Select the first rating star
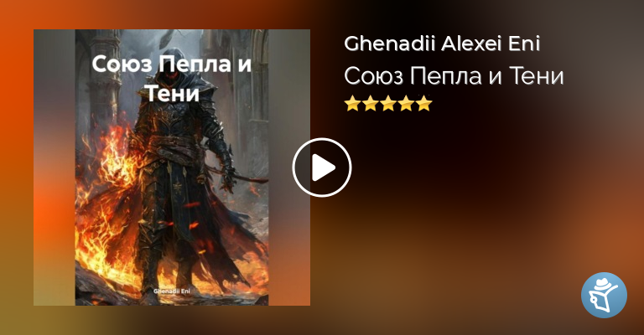Viewport: 644px width, 335px height. tap(352, 103)
